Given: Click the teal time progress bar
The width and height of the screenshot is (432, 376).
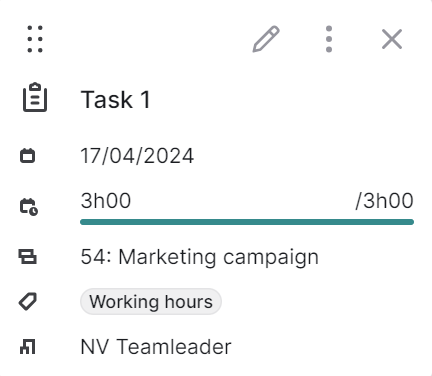Looking at the screenshot, I should tap(247, 222).
